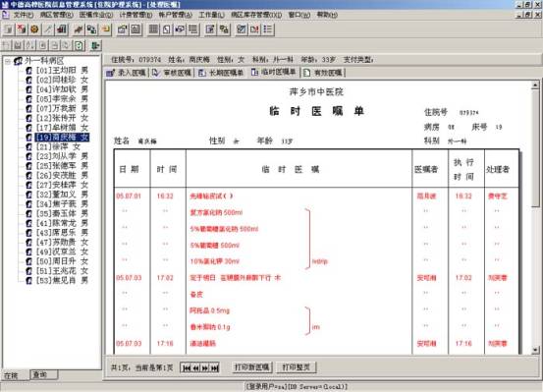Click the red X icon in the toolbar
The height and width of the screenshot is (392, 543).
pyautogui.click(x=22, y=29)
